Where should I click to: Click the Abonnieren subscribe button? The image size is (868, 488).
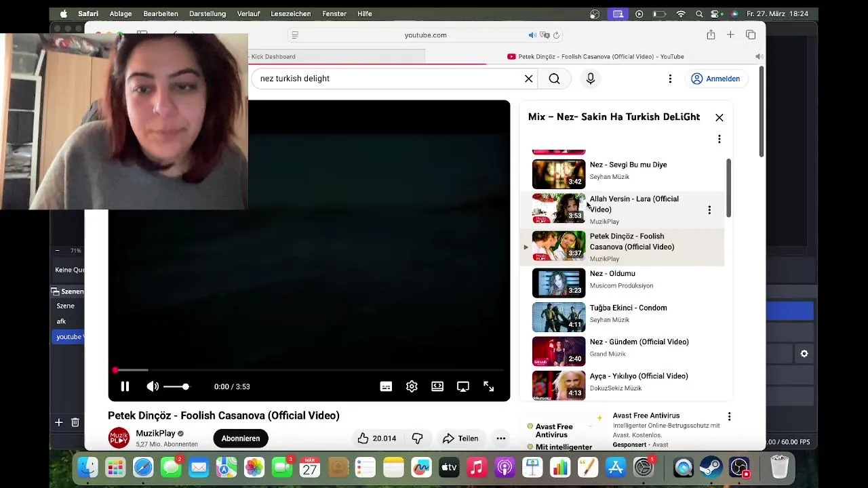[x=241, y=439]
